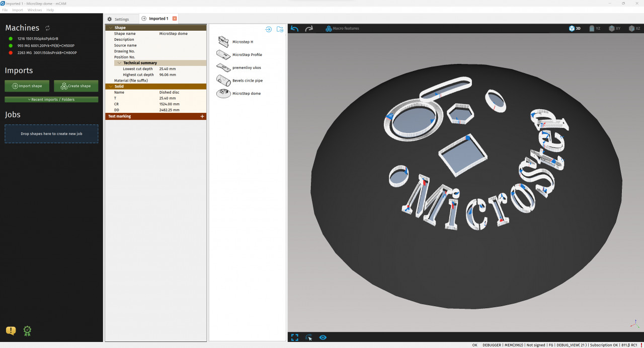Click the Highest cut depth value
Screen dimensions: 644x348
point(168,75)
